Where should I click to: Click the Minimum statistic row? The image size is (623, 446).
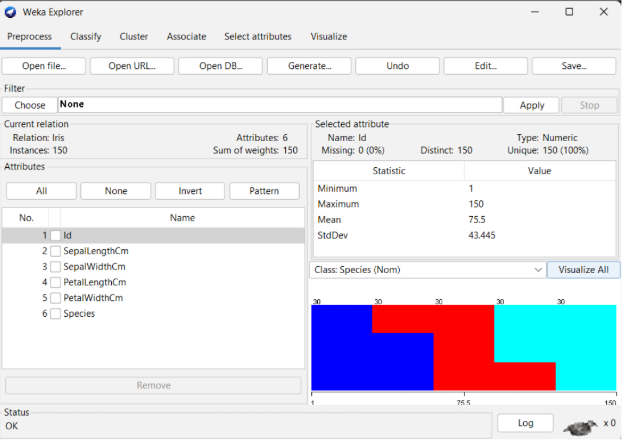[464, 189]
